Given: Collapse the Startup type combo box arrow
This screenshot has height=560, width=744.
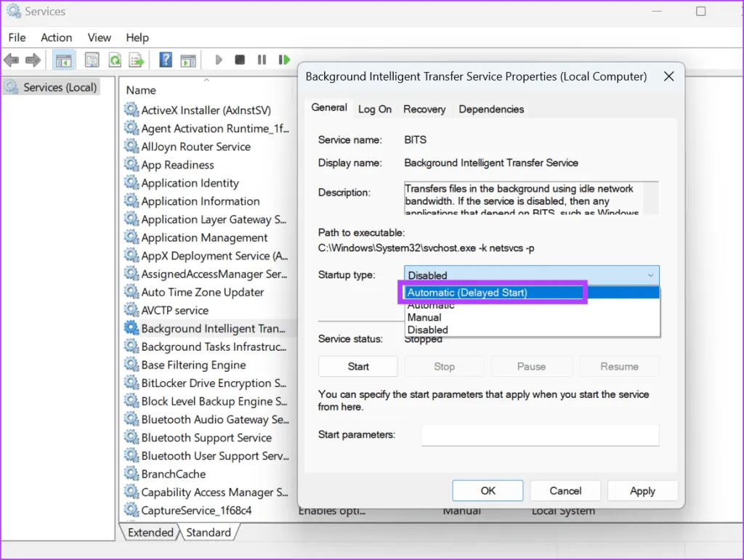Looking at the screenshot, I should click(650, 275).
